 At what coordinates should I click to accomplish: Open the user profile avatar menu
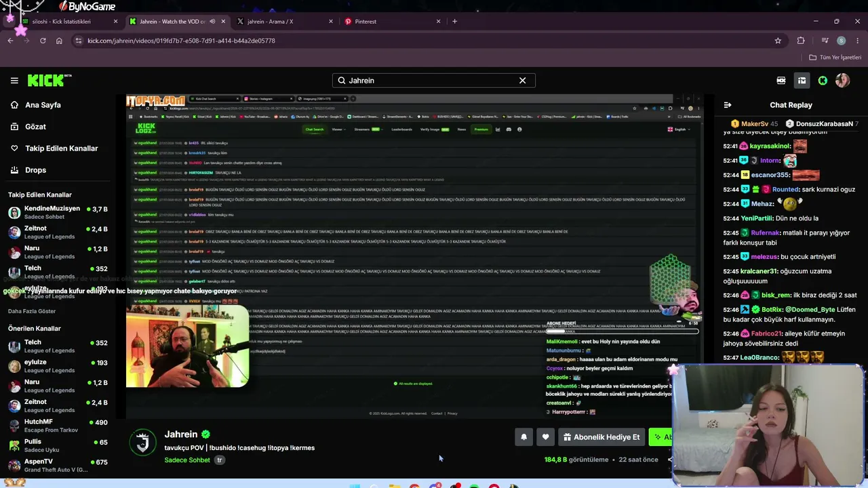[842, 81]
